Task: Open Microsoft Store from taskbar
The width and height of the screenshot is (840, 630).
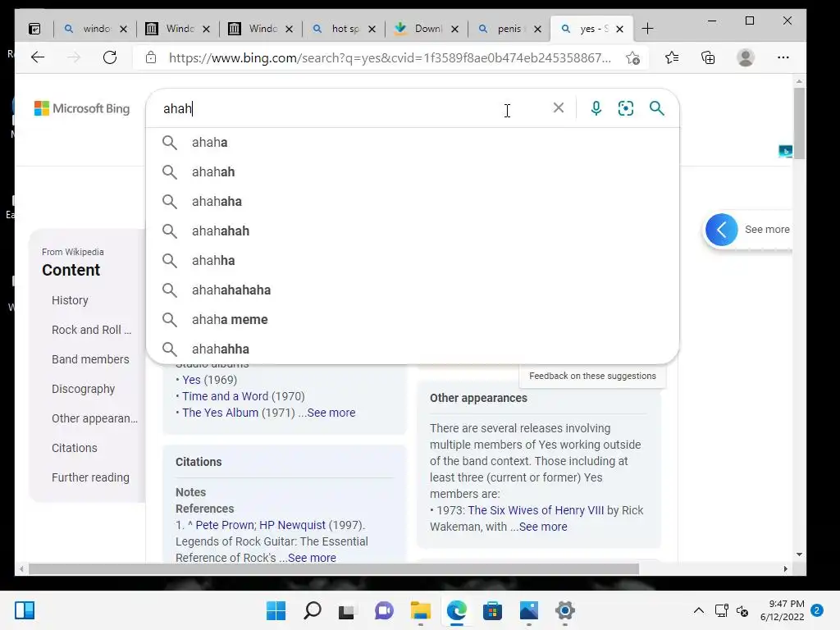Action: click(x=492, y=610)
